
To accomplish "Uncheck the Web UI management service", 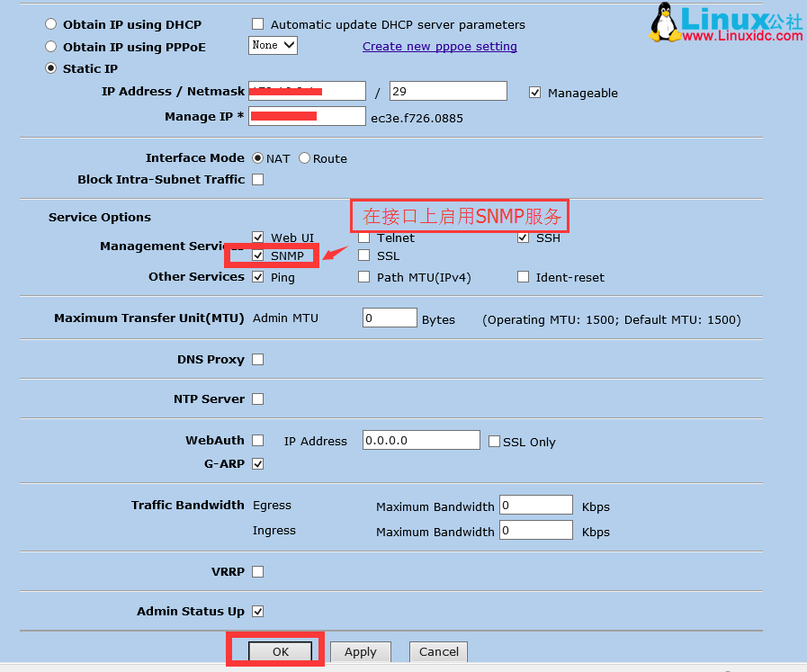I will pyautogui.click(x=258, y=237).
